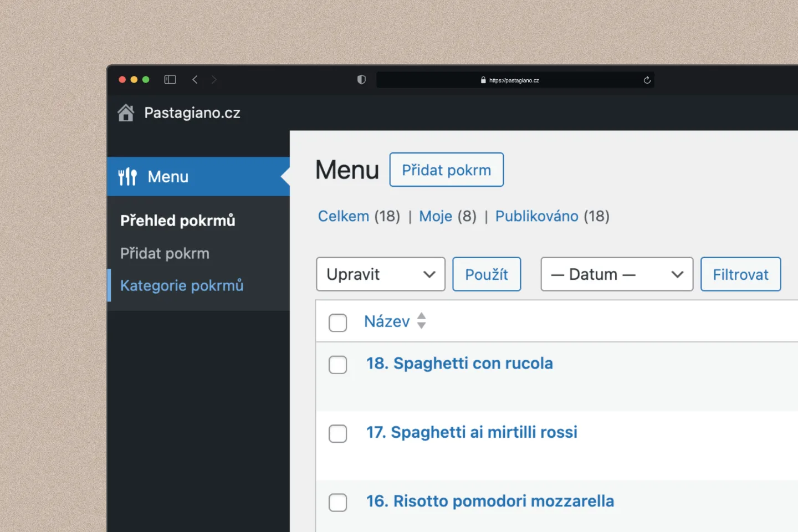Sort by Název using the sort arrows
Screen dimensions: 798x532
point(422,321)
